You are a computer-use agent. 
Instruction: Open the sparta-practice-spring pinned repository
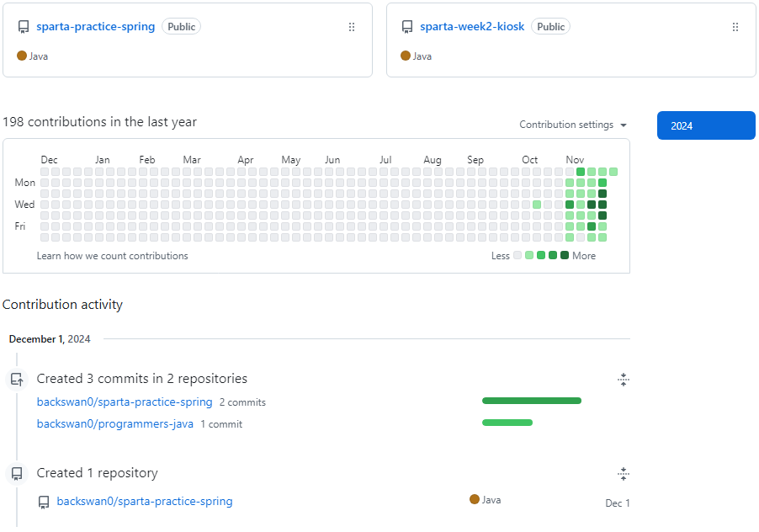pyautogui.click(x=95, y=27)
